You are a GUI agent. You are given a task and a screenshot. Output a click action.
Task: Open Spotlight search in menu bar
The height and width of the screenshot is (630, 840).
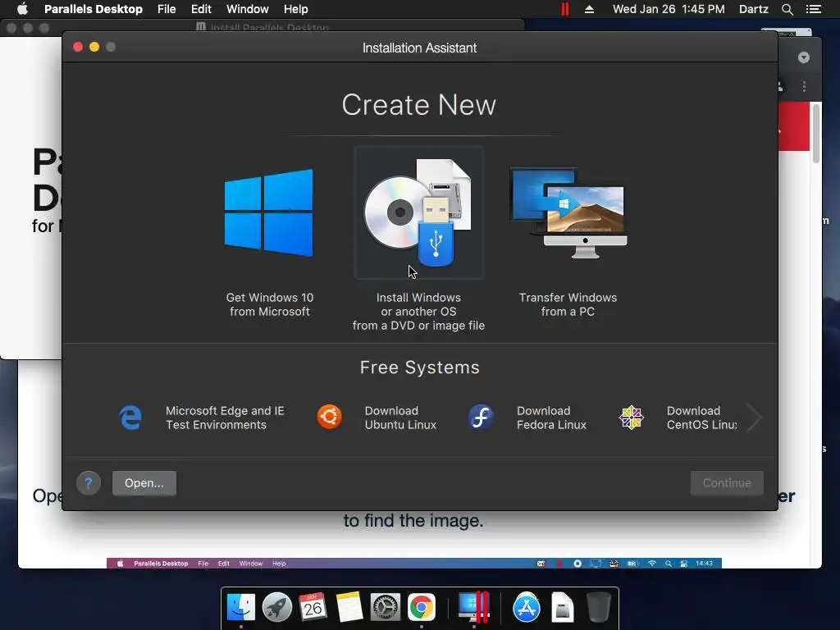pyautogui.click(x=787, y=9)
